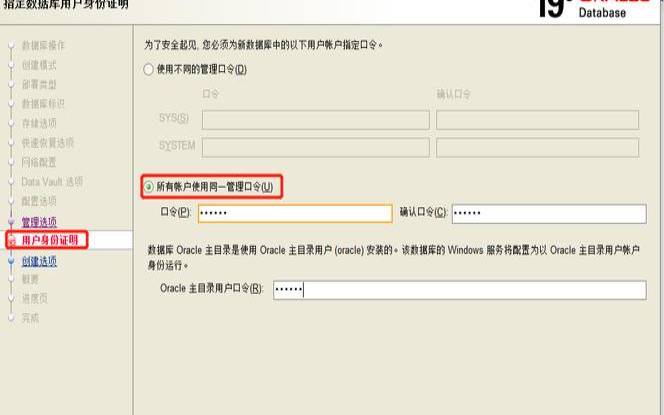
Task: Click the 口令 column header text
Action: point(210,94)
